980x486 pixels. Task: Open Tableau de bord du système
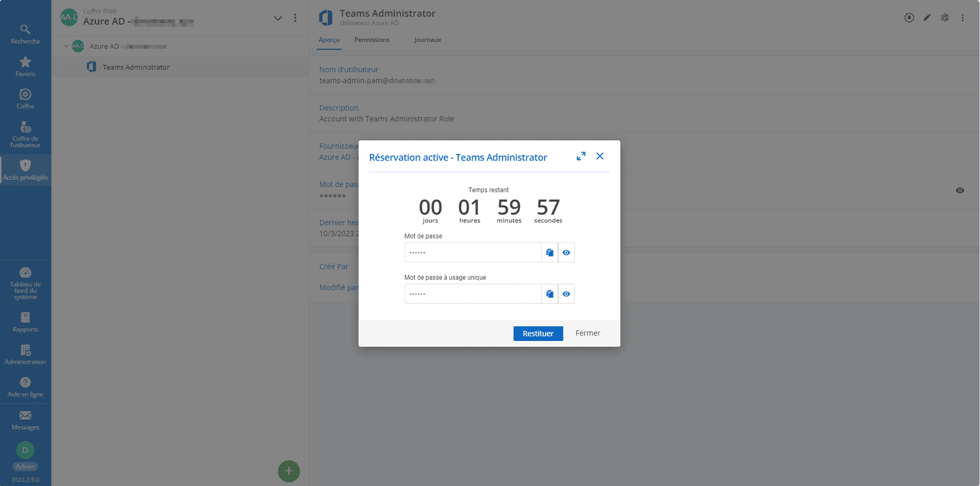pos(25,282)
